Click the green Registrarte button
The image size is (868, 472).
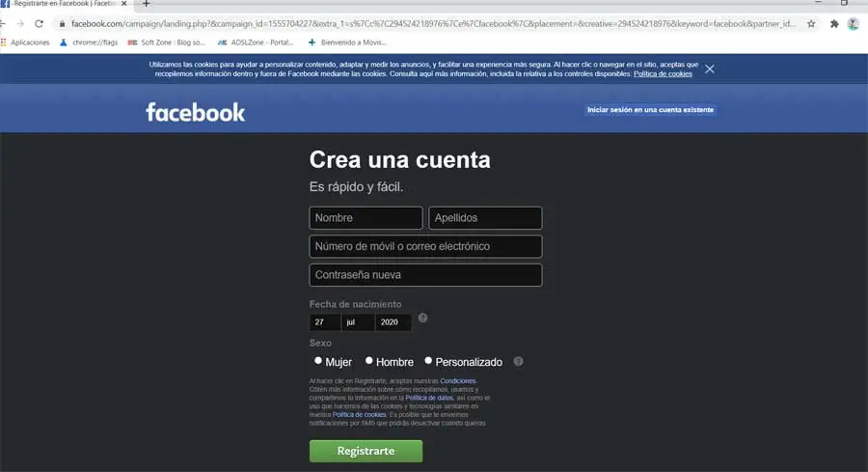point(366,451)
